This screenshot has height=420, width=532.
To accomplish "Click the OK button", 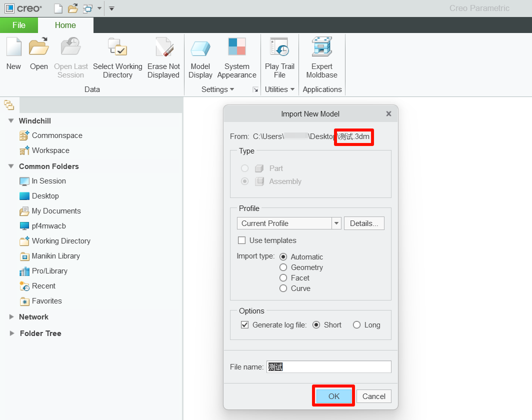I will (334, 396).
